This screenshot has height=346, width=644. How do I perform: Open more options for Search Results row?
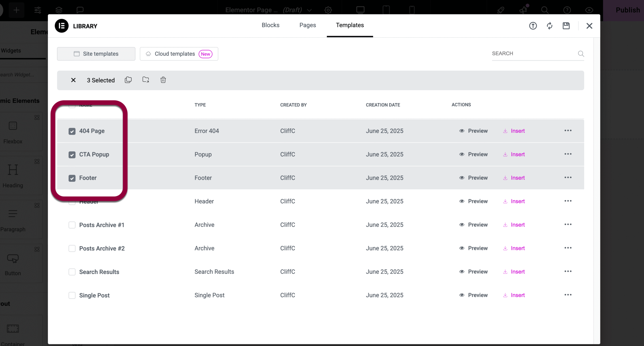[x=568, y=271]
